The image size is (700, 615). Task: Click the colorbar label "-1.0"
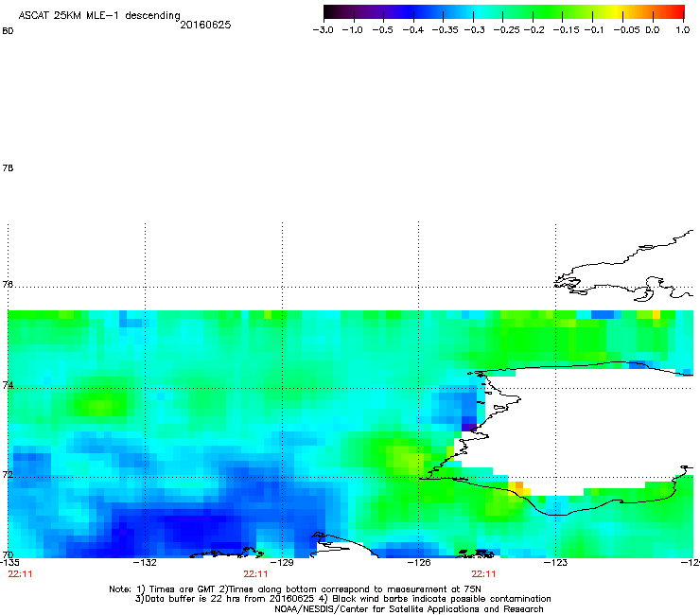pos(353,30)
